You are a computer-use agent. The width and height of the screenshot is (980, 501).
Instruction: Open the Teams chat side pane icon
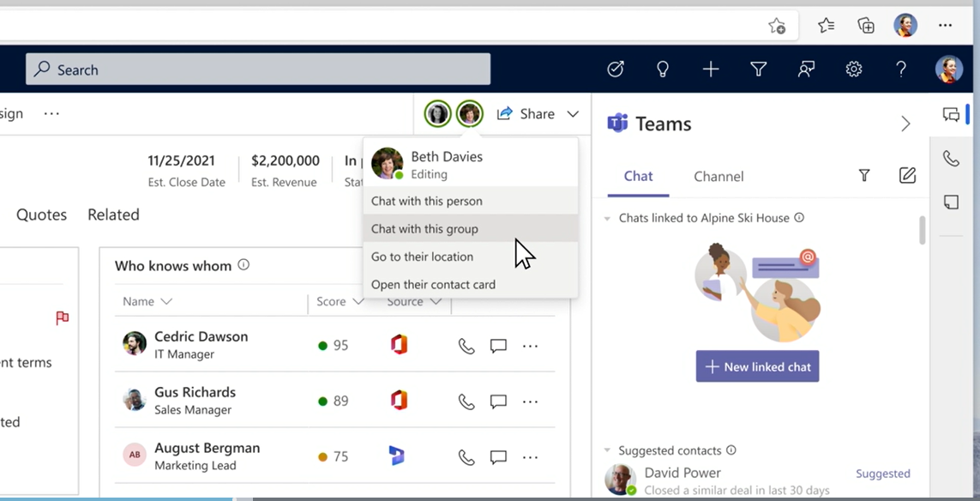coord(951,114)
